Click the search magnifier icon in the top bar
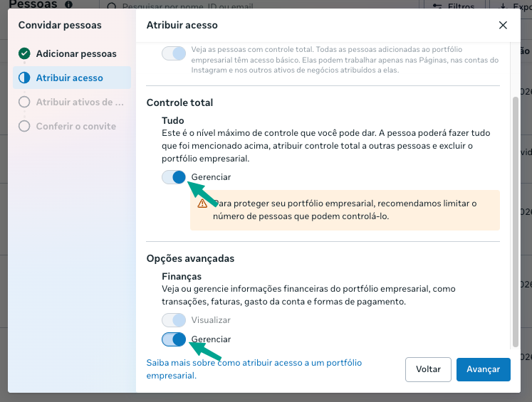The height and width of the screenshot is (402, 532). click(112, 6)
